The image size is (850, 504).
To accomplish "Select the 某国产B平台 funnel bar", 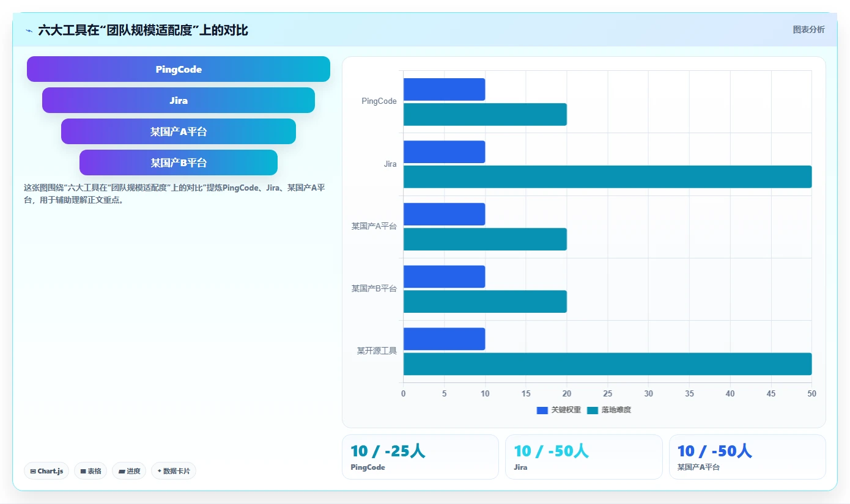I will pos(179,163).
